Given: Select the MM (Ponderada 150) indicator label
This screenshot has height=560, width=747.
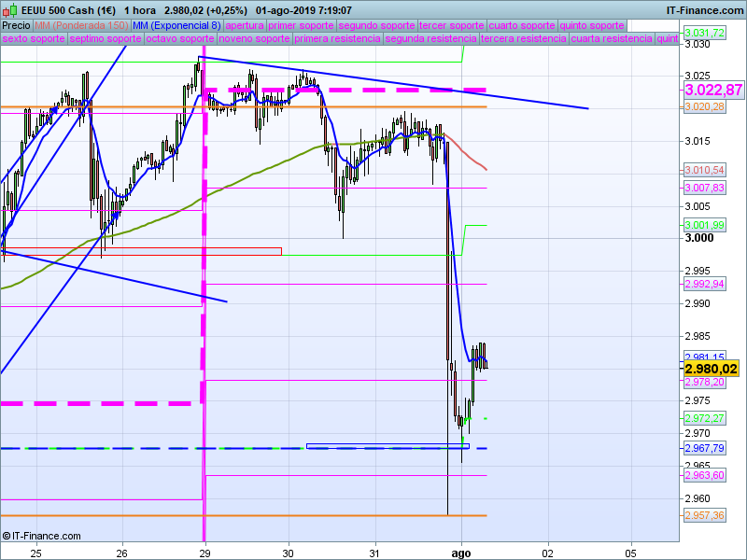Looking at the screenshot, I should tap(81, 26).
